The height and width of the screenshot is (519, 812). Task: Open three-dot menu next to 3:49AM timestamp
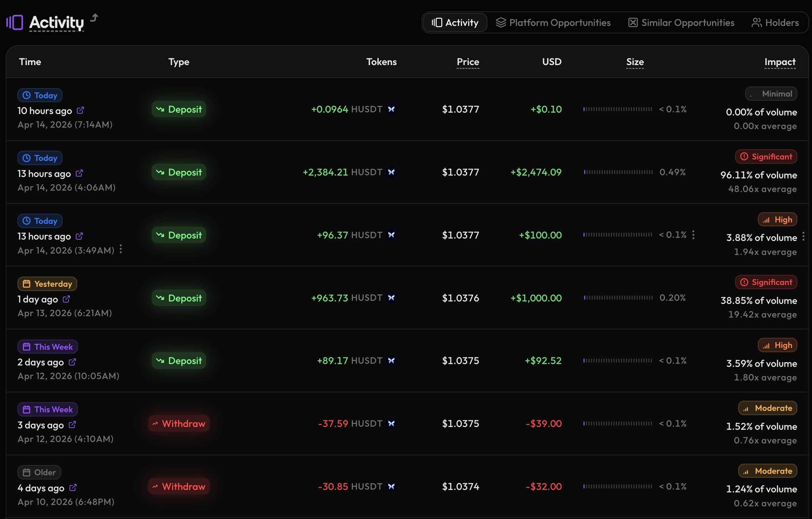click(121, 250)
